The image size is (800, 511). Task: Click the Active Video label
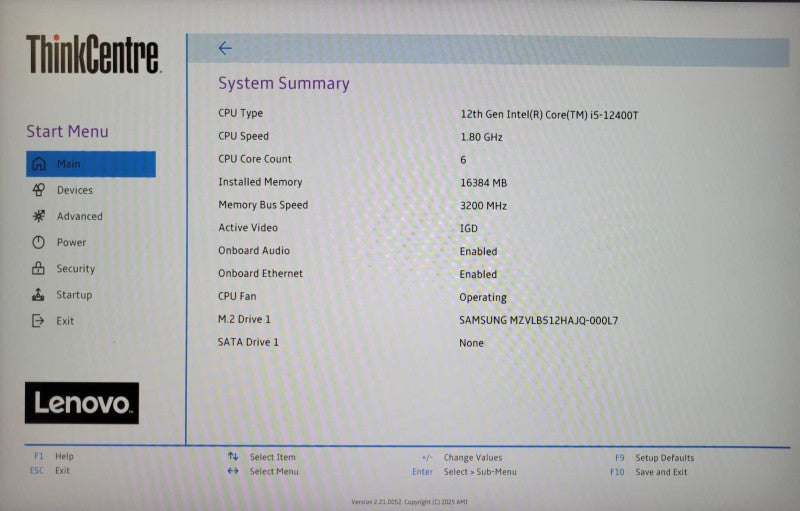pos(248,227)
